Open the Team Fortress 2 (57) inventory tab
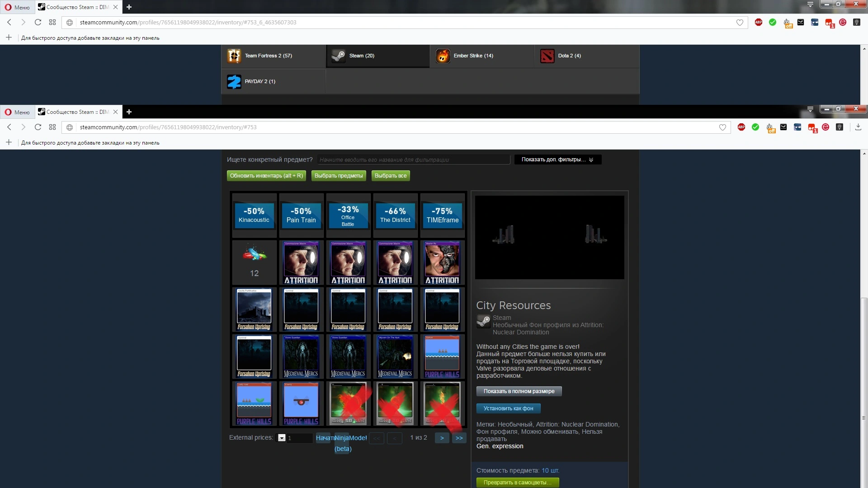 [274, 56]
